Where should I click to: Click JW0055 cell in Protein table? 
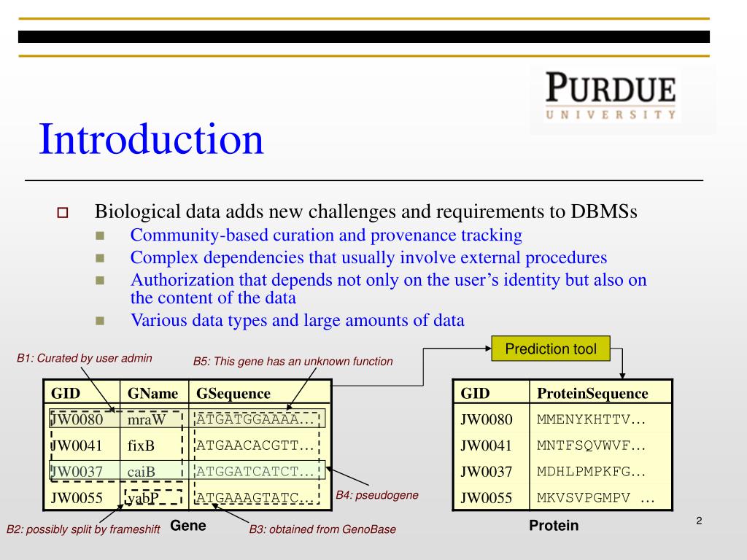point(487,498)
